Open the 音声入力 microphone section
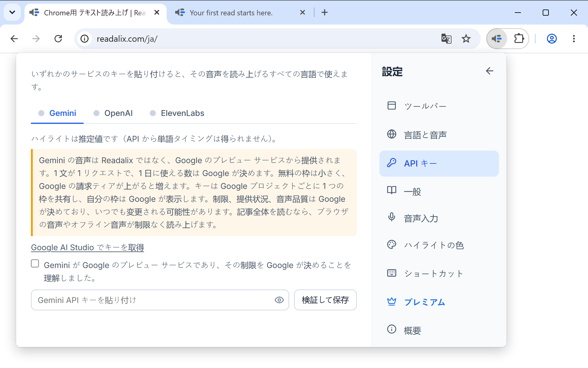The width and height of the screenshot is (588, 368). (x=439, y=218)
